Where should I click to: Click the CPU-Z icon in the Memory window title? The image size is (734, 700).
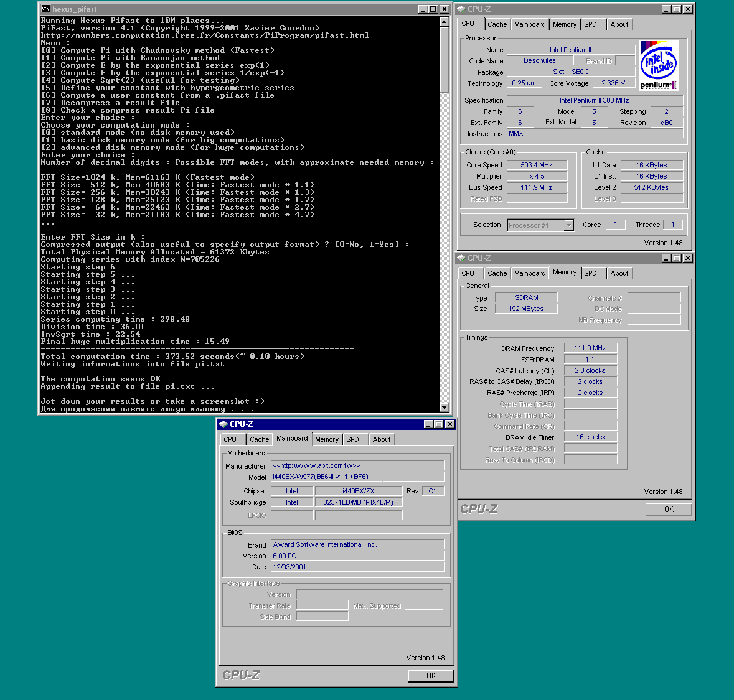(x=461, y=258)
